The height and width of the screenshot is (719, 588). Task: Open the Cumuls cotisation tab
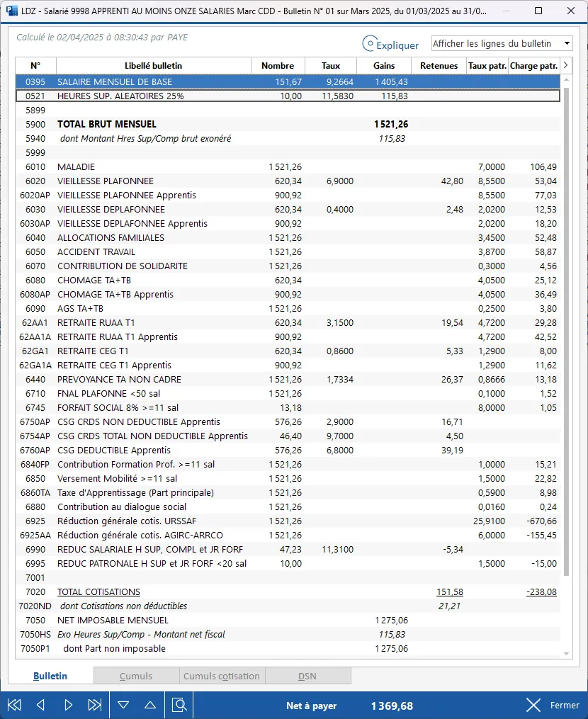point(222,676)
